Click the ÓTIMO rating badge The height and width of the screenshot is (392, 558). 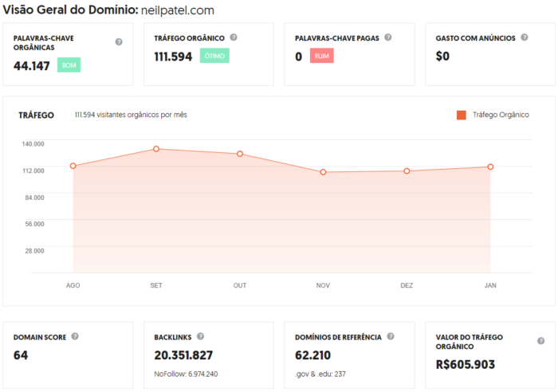214,56
